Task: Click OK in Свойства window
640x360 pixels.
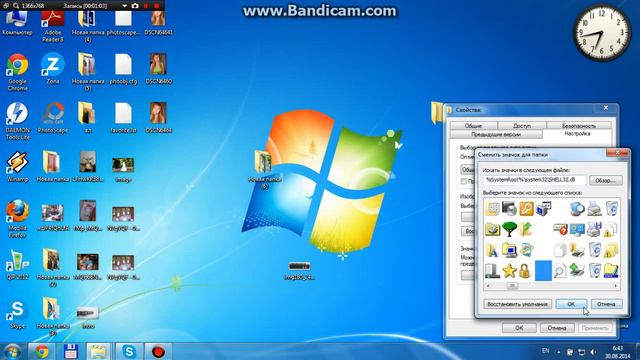Action: [519, 328]
